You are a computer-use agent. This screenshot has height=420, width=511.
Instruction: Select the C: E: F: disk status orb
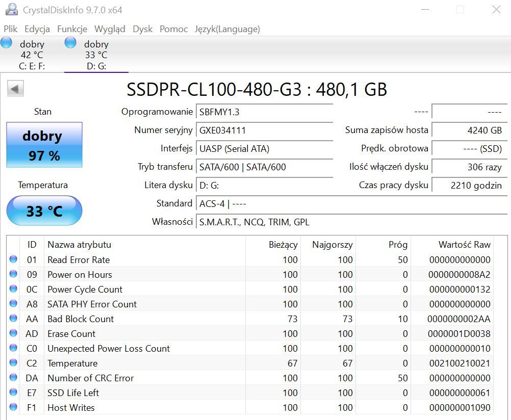click(6, 43)
